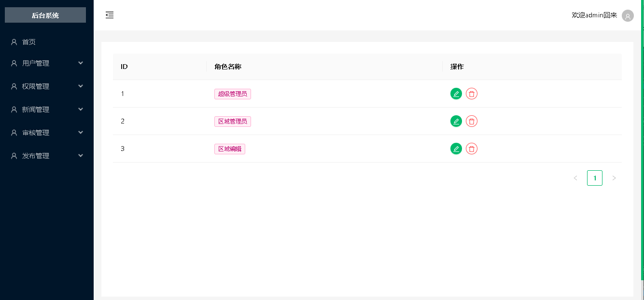
Task: Click the user avatar in the top-right corner
Action: 628,15
